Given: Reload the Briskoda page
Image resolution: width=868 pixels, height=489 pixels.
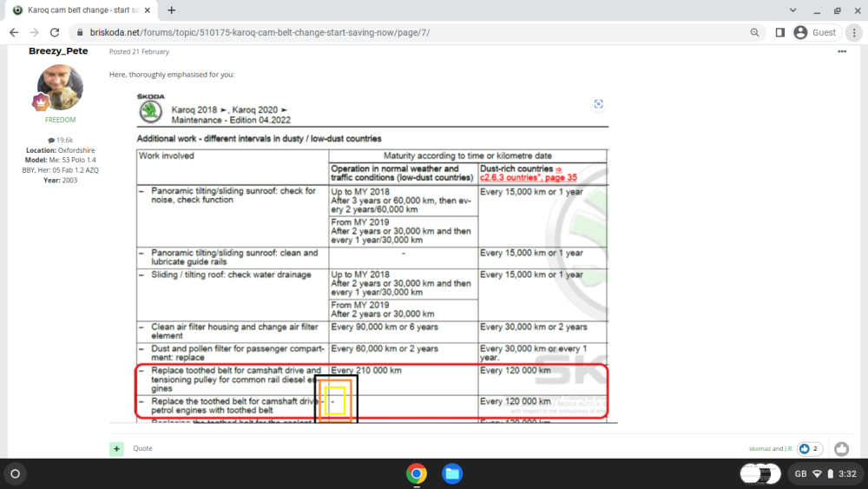Looking at the screenshot, I should (x=54, y=33).
